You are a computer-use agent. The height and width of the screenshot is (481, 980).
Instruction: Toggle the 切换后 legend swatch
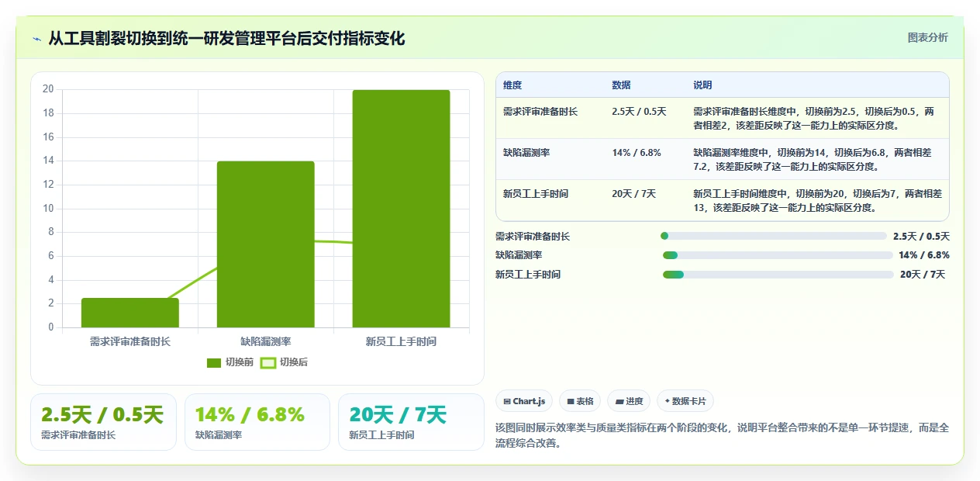[x=267, y=362]
